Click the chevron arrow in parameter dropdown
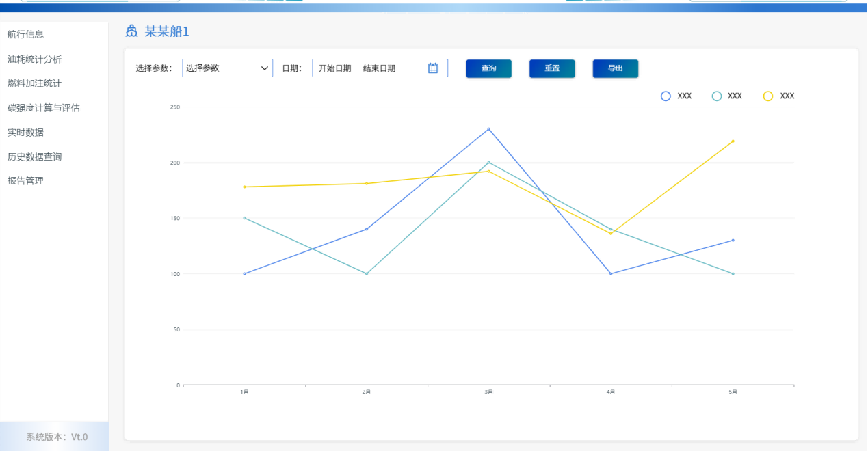This screenshot has height=451, width=868. point(265,68)
